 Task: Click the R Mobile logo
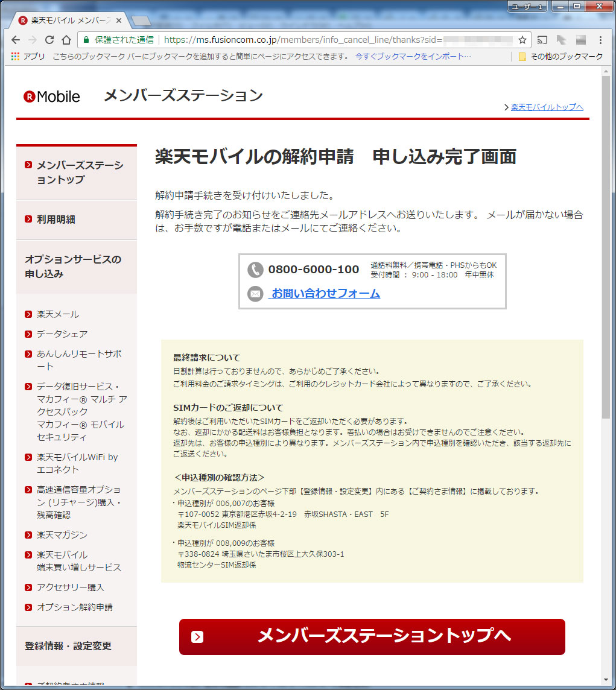[x=52, y=97]
